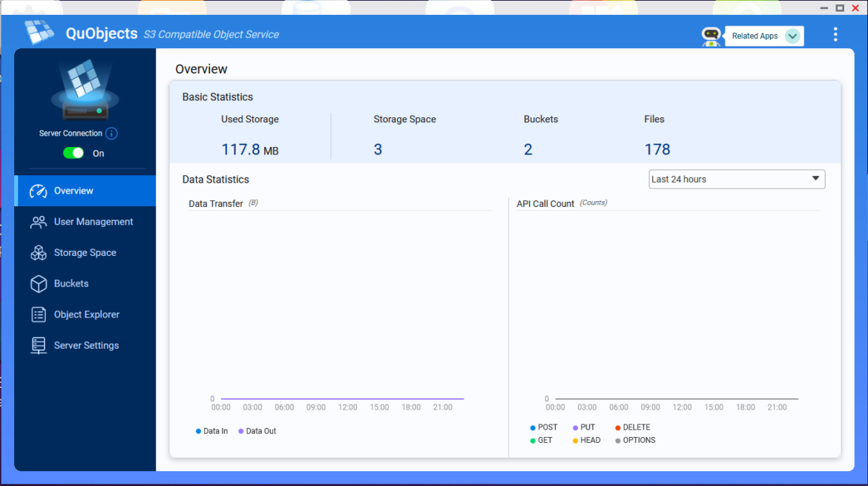Screen dimensions: 868x486
Task: Toggle PUT series in API chart legend
Action: (583, 427)
